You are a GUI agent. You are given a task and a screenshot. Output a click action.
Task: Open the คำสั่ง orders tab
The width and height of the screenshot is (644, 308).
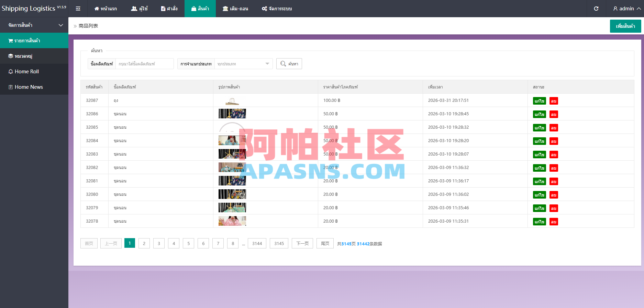tap(169, 9)
